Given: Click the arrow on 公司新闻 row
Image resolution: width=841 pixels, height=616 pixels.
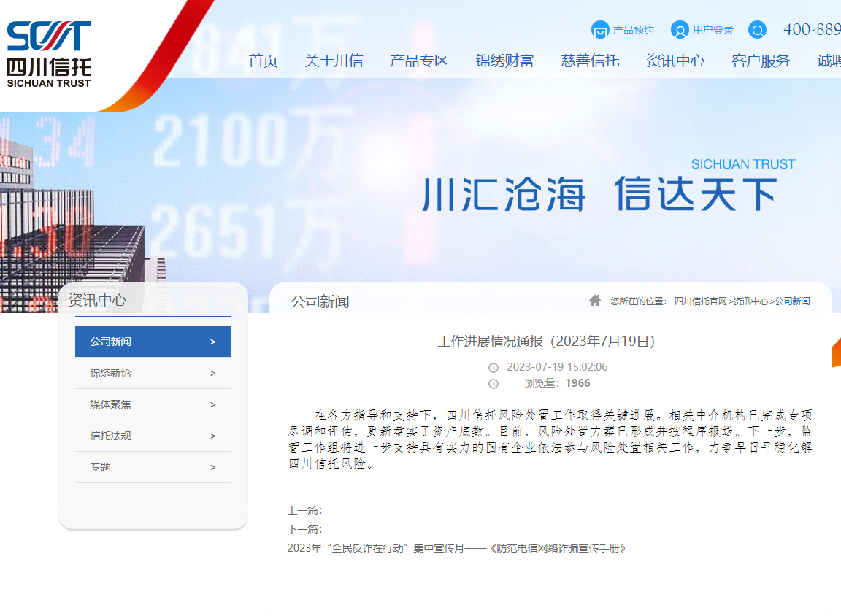Looking at the screenshot, I should coord(213,342).
